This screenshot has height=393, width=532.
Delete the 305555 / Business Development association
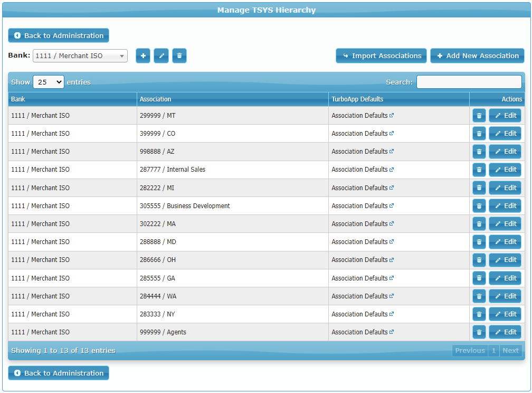(479, 206)
